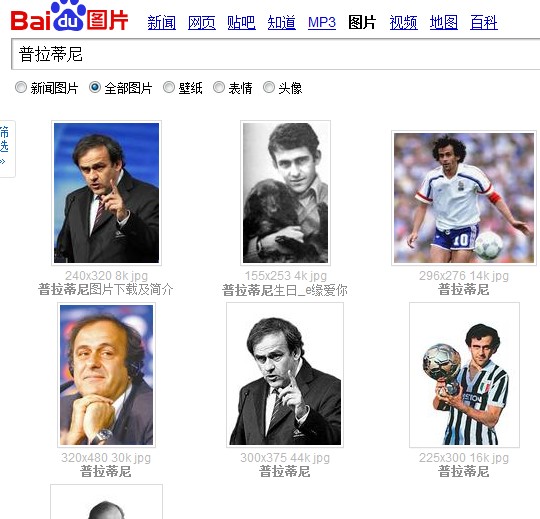
Task: Open the 普拉蒂尼图片下载及简介 caption link
Action: 106,289
